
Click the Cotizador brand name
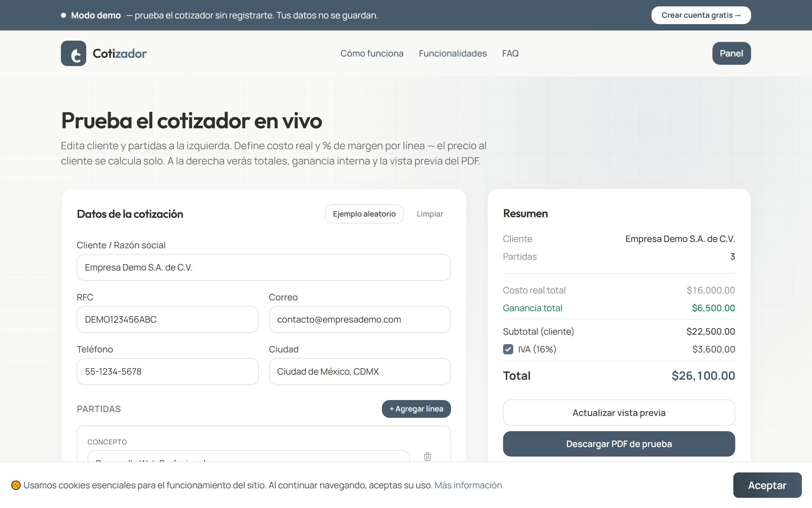120,53
